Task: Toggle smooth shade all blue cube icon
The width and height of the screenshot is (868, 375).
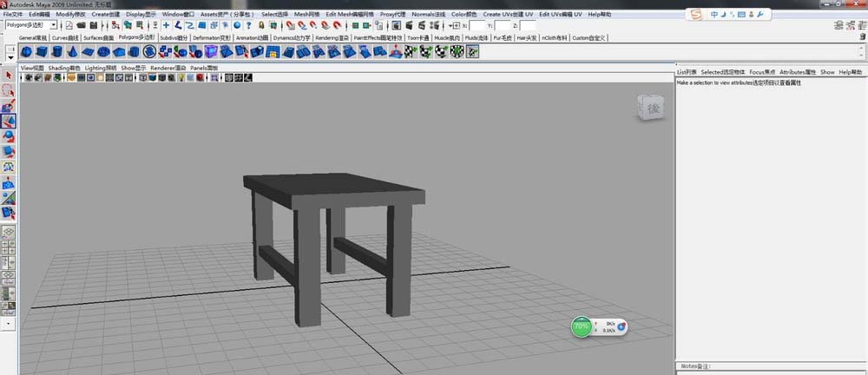Action: (152, 77)
